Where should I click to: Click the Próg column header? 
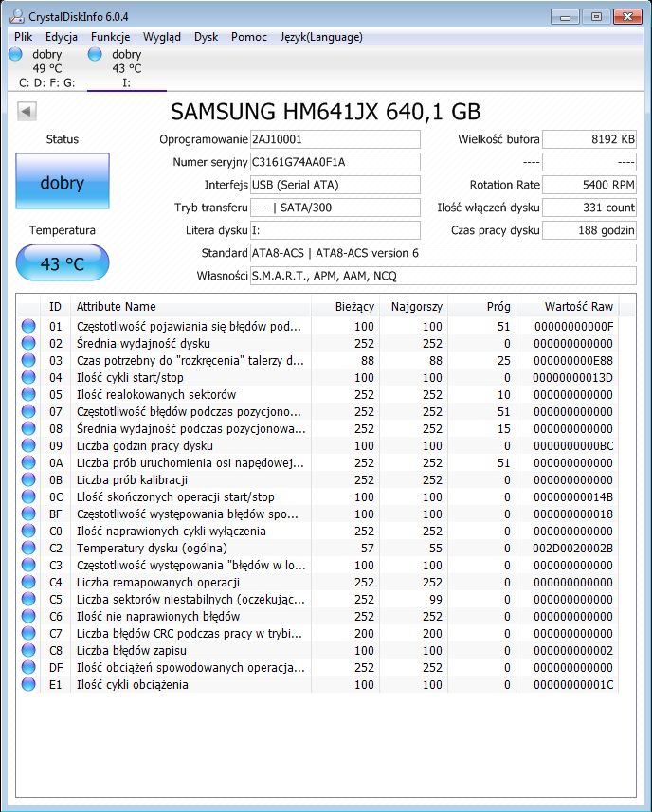point(482,307)
